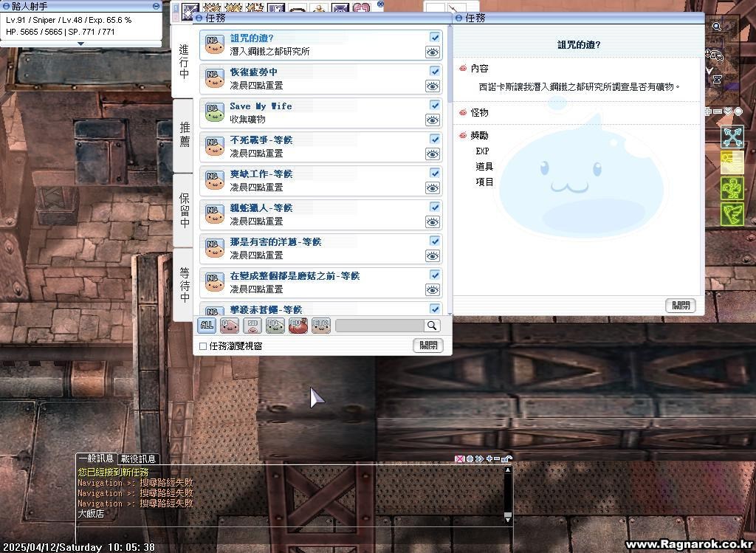Select the 戰役訊息 chat tab
The image size is (756, 553).
(138, 458)
